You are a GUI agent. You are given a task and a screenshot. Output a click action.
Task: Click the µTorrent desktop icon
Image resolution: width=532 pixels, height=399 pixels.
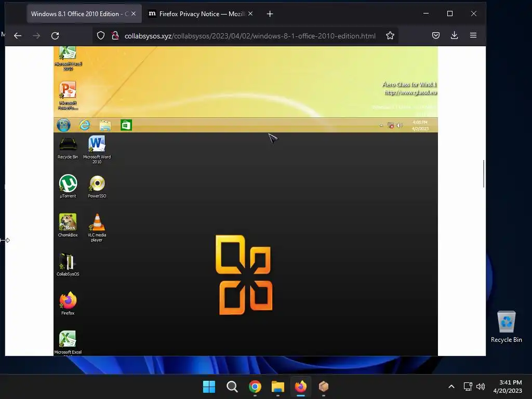pos(68,187)
